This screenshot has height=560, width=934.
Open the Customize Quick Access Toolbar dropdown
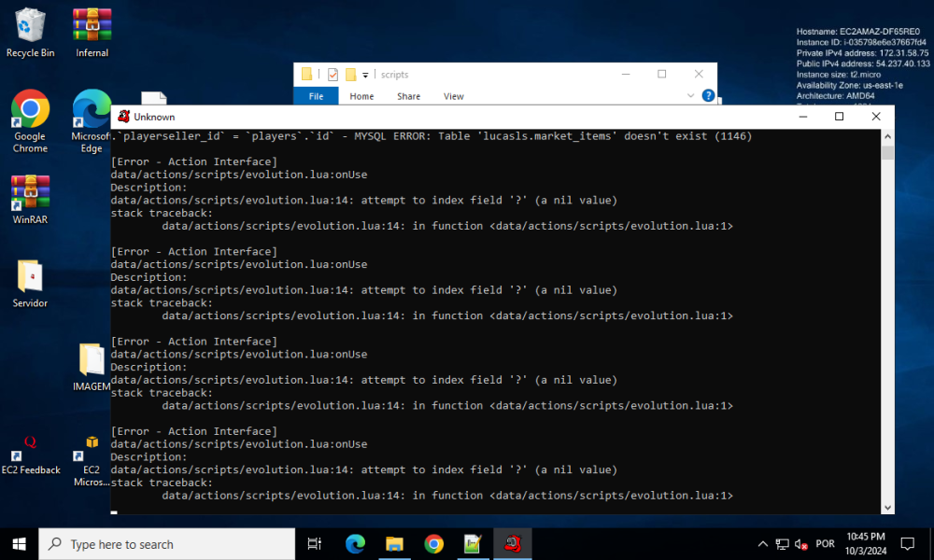pyautogui.click(x=366, y=75)
